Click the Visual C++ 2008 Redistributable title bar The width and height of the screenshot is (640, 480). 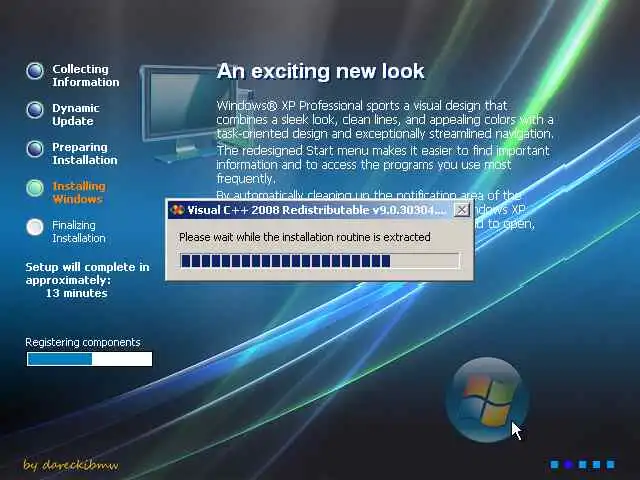320,210
